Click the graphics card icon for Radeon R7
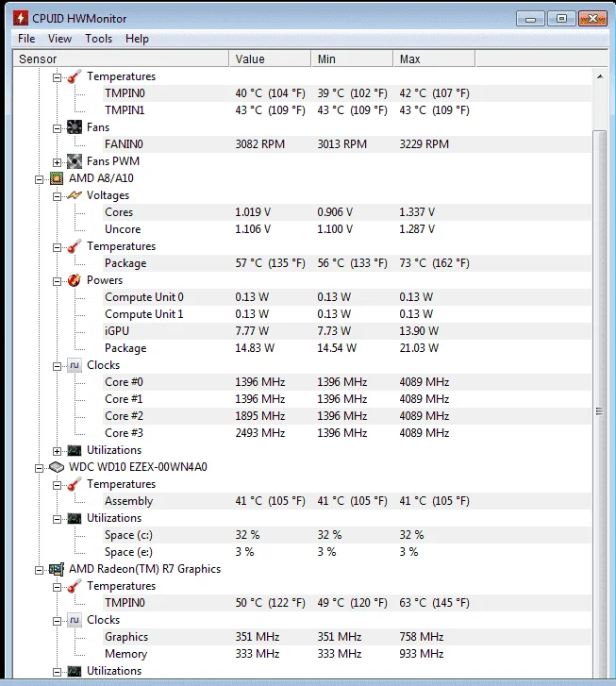Viewport: 616px width, 686px height. coord(57,569)
